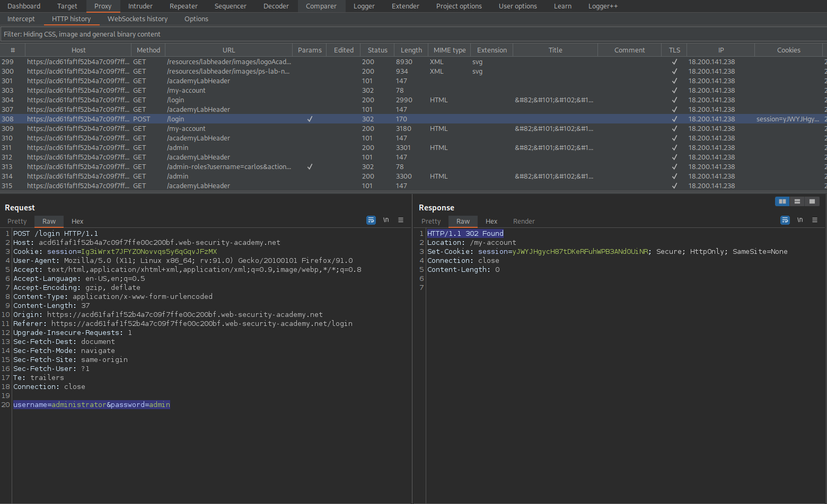Image resolution: width=827 pixels, height=504 pixels.
Task: Open the Response panel hamburger menu
Action: click(815, 220)
